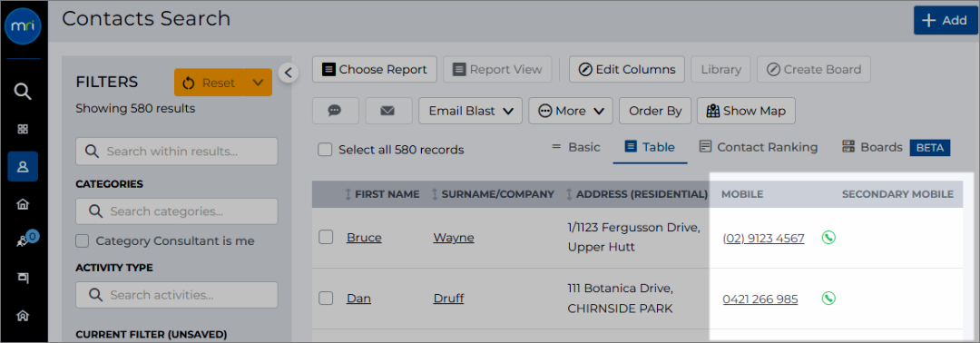Collapse the filters panel arrow
980x343 pixels.
pos(288,73)
